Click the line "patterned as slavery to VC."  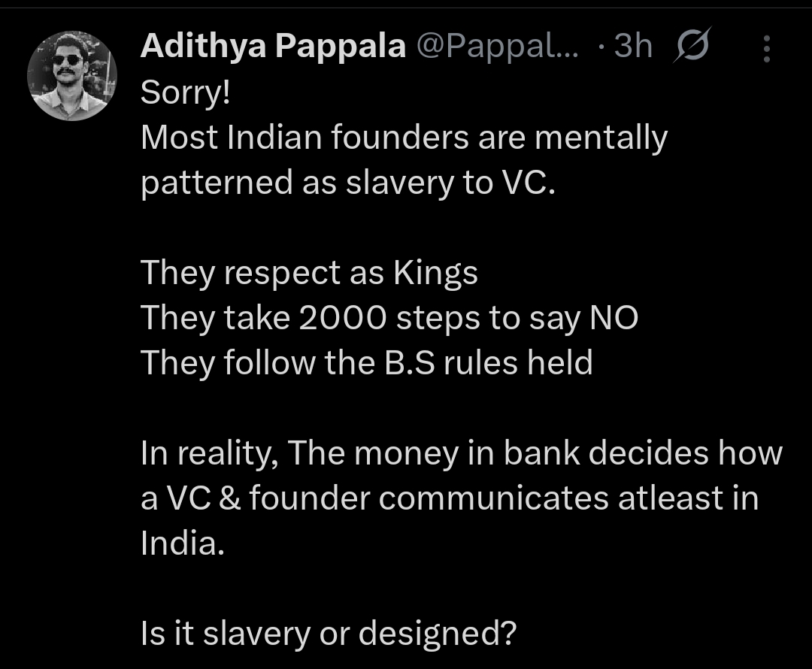[x=347, y=183]
